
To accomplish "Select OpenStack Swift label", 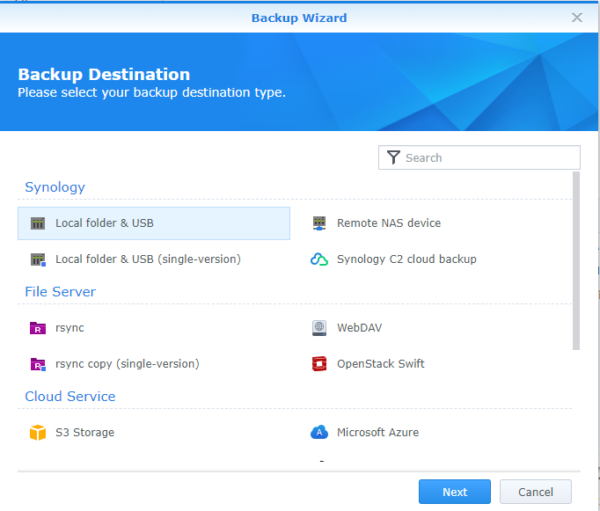I will click(x=381, y=364).
